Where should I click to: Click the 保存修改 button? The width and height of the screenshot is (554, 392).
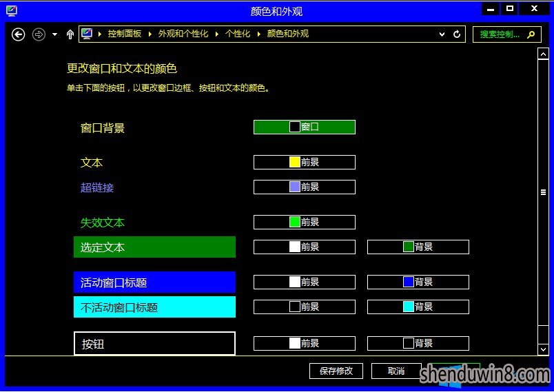pos(336,371)
